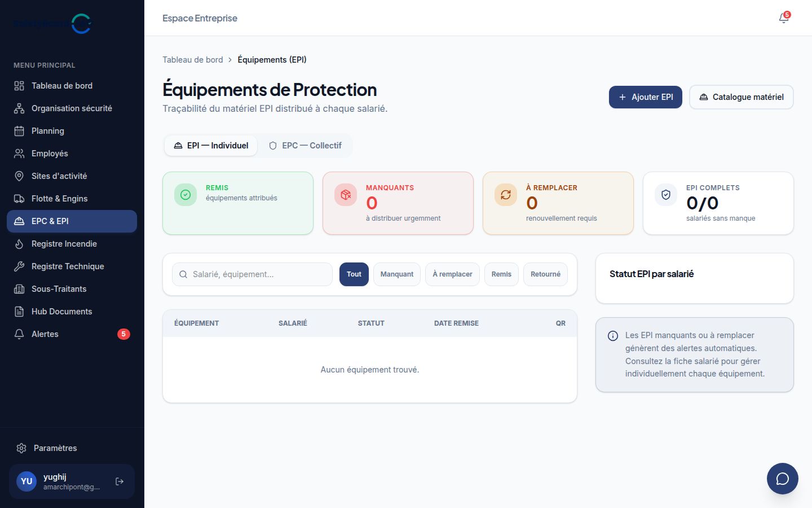Screen dimensions: 812x508
Task: Open Sous-Traitants menu item
Action: click(x=72, y=289)
